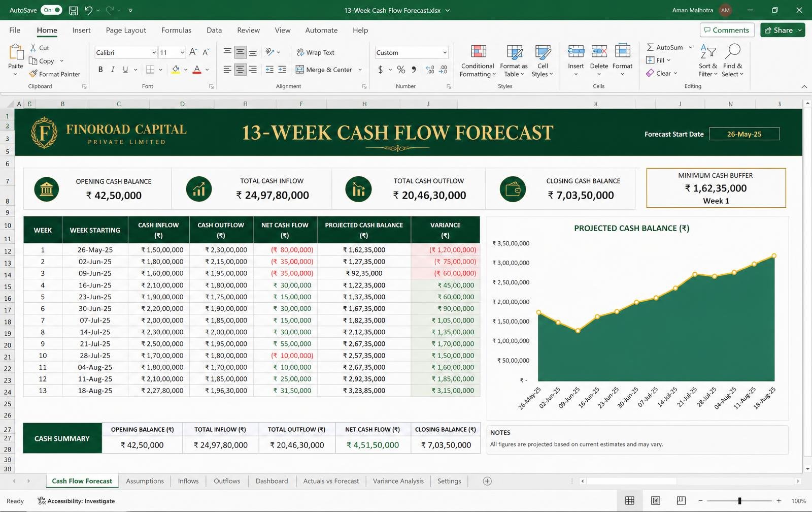Open Variance Analysis sheet tab
The width and height of the screenshot is (812, 512).
[x=398, y=481]
